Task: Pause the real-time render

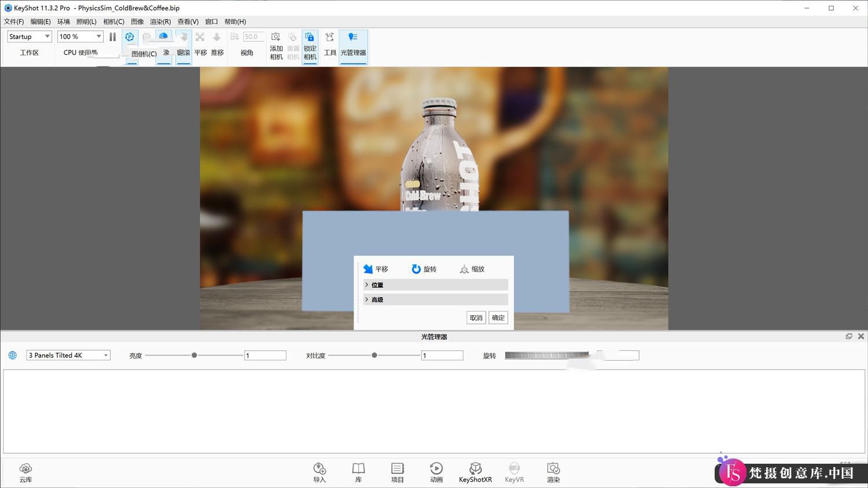Action: coord(113,36)
